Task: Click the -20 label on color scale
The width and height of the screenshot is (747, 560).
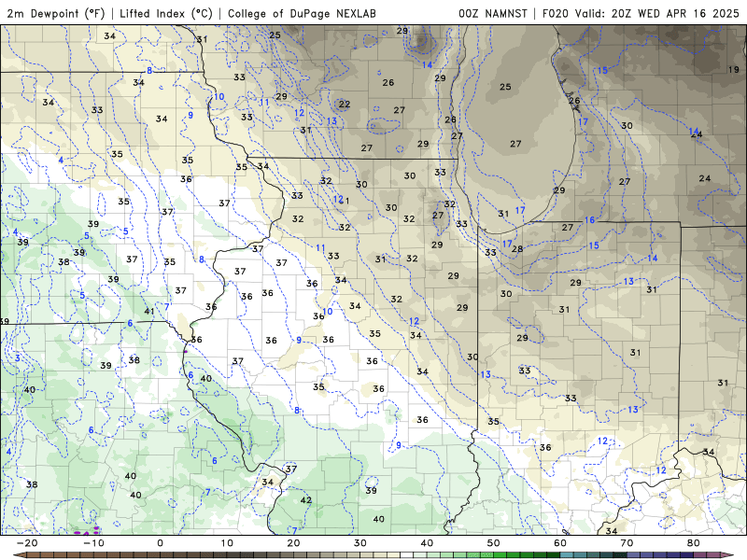Action: [x=27, y=543]
